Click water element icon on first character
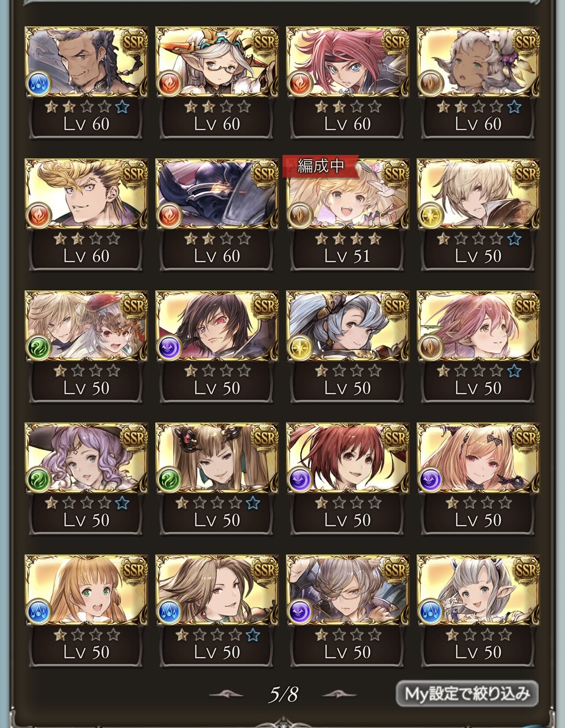The image size is (565, 728). [39, 84]
